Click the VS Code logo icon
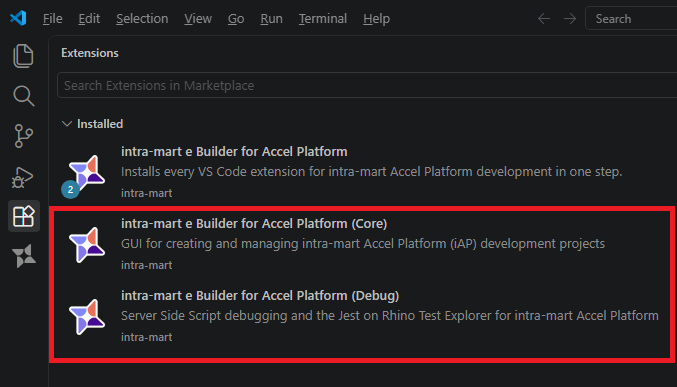677x387 pixels. pyautogui.click(x=18, y=18)
